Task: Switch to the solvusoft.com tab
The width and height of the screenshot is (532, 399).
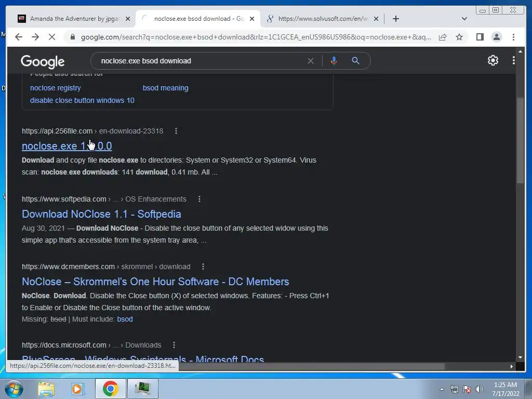Action: [322, 19]
